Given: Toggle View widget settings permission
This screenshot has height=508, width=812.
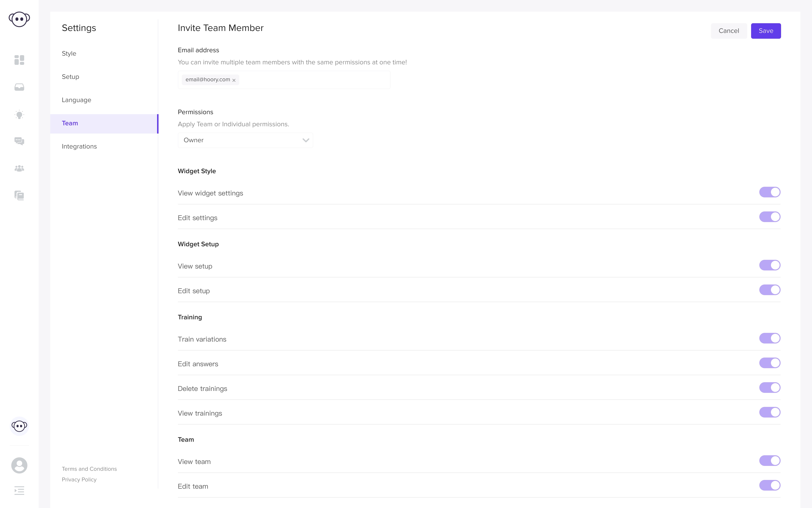Looking at the screenshot, I should (x=770, y=192).
